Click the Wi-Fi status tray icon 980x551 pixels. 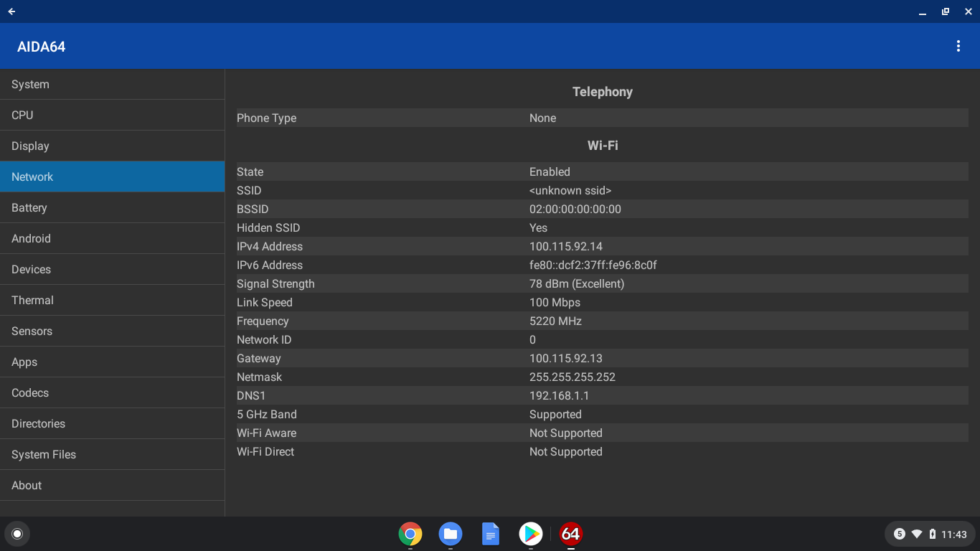point(917,534)
